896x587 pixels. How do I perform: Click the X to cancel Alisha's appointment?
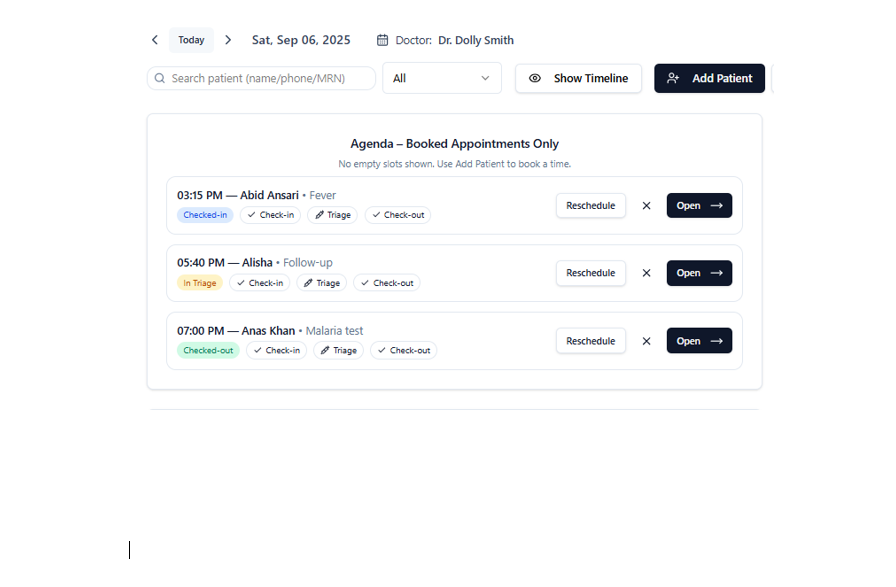[646, 273]
